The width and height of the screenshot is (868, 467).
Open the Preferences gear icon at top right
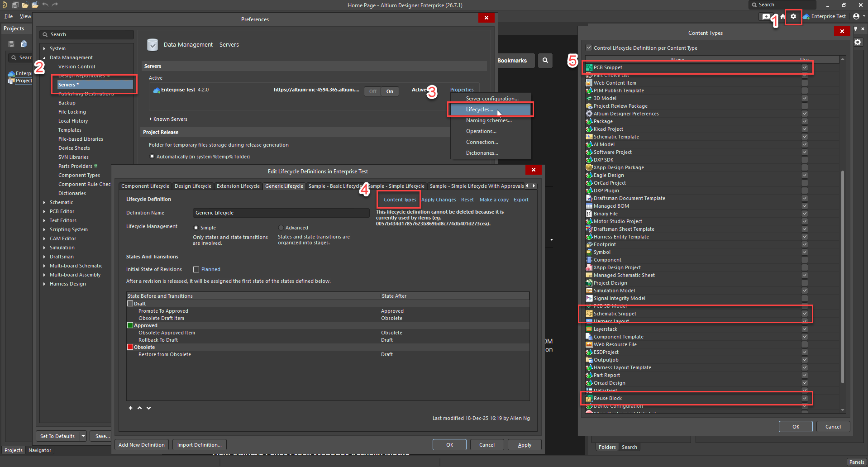tap(793, 17)
